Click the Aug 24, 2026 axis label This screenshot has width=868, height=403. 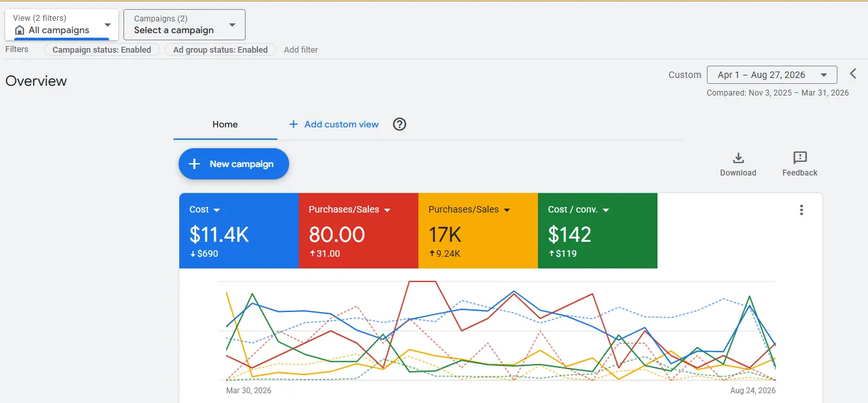pyautogui.click(x=753, y=391)
